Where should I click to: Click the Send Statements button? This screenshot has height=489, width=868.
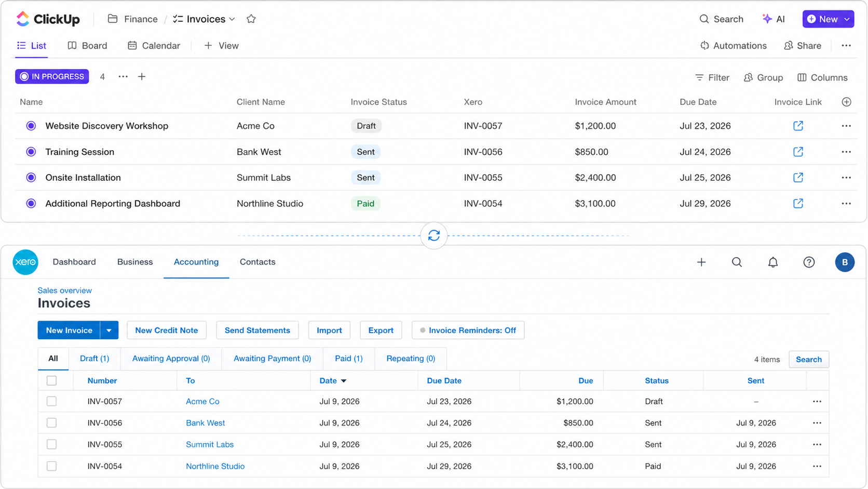coord(257,331)
